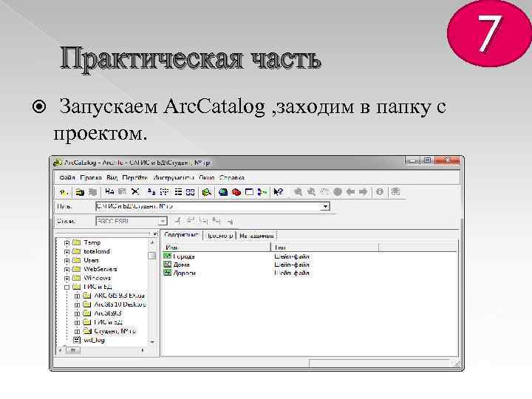Screen dimensions: 532x399
Task: Expand the Users folder node
Action: pyautogui.click(x=66, y=261)
